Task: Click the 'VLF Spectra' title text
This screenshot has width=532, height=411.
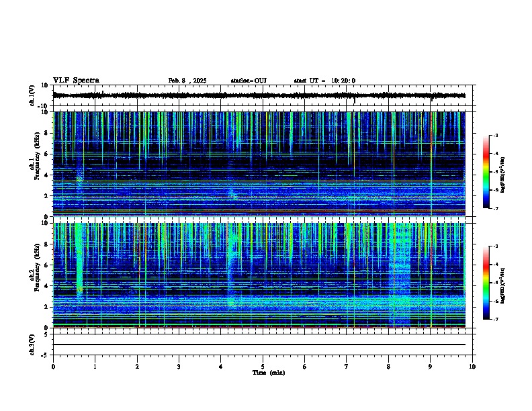Action: click(x=76, y=81)
